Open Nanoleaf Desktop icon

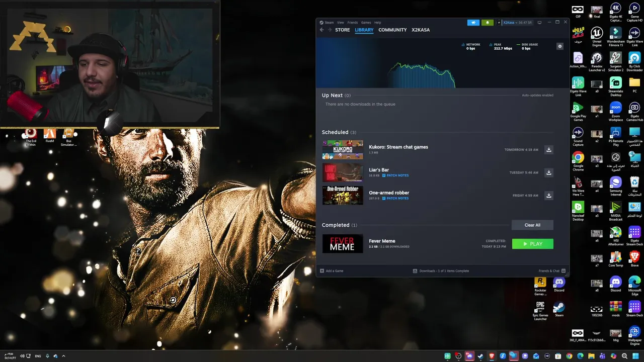tap(578, 211)
